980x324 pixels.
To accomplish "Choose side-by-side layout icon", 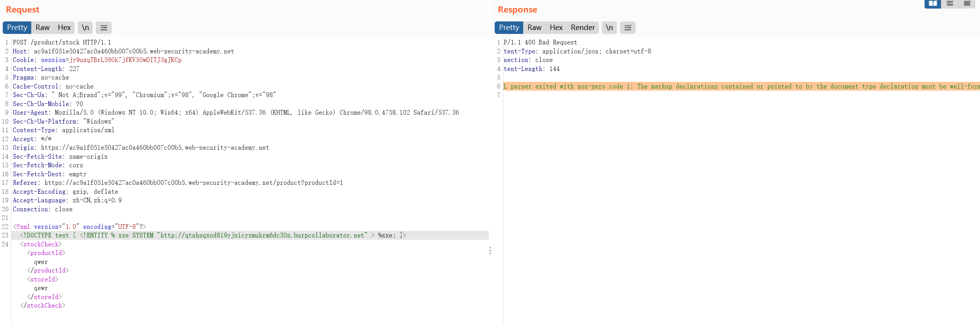I will click(x=933, y=4).
